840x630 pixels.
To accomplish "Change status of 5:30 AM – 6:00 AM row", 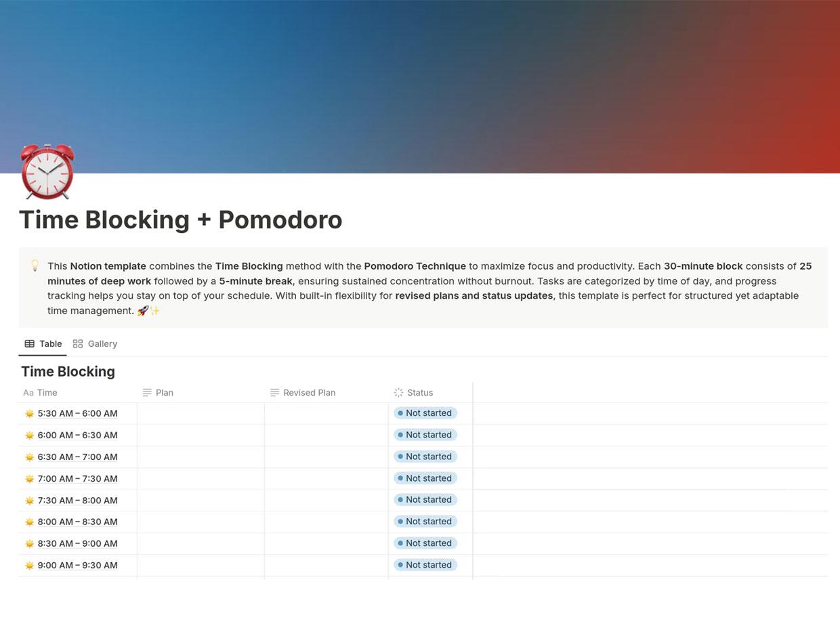I will click(425, 413).
